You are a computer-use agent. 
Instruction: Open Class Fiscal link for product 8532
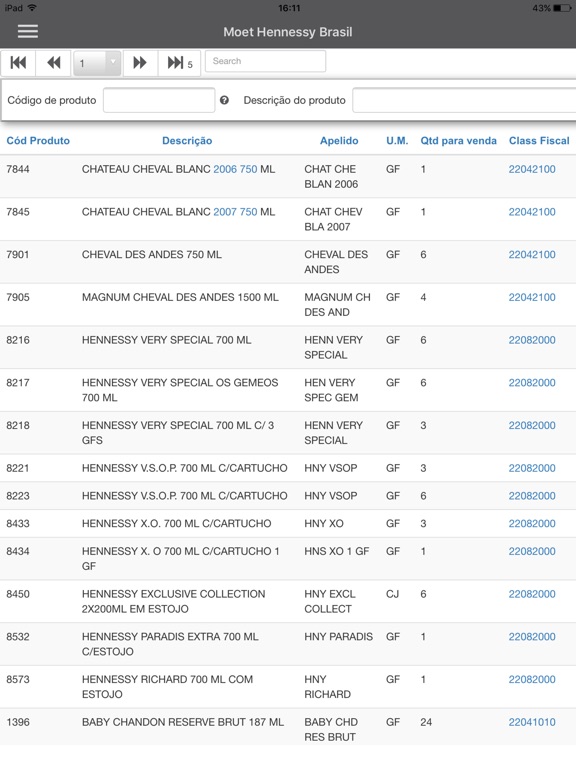point(532,636)
